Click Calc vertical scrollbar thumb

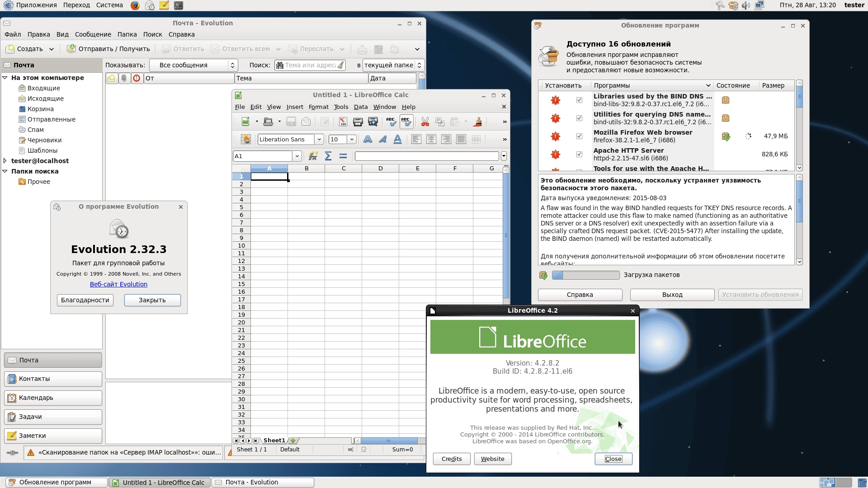click(506, 235)
